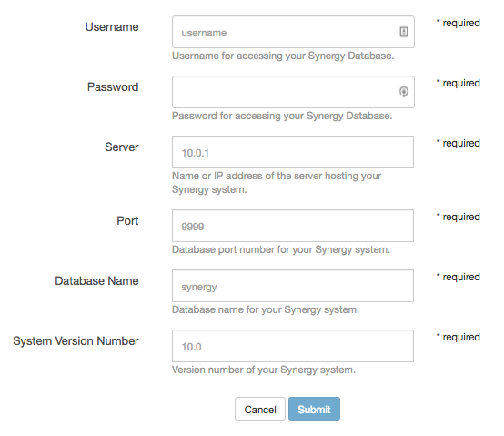504x436 pixels.
Task: Click the Database Name label
Action: (96, 281)
